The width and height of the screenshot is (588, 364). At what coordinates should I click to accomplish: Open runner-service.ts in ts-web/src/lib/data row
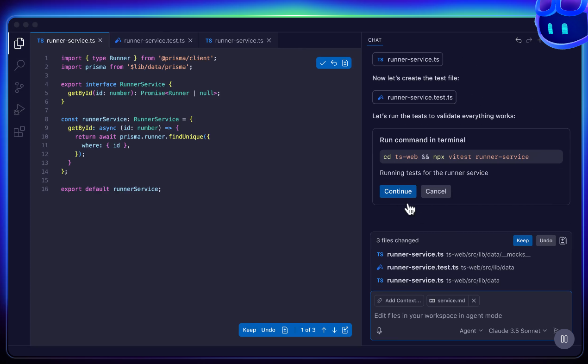(x=471, y=280)
